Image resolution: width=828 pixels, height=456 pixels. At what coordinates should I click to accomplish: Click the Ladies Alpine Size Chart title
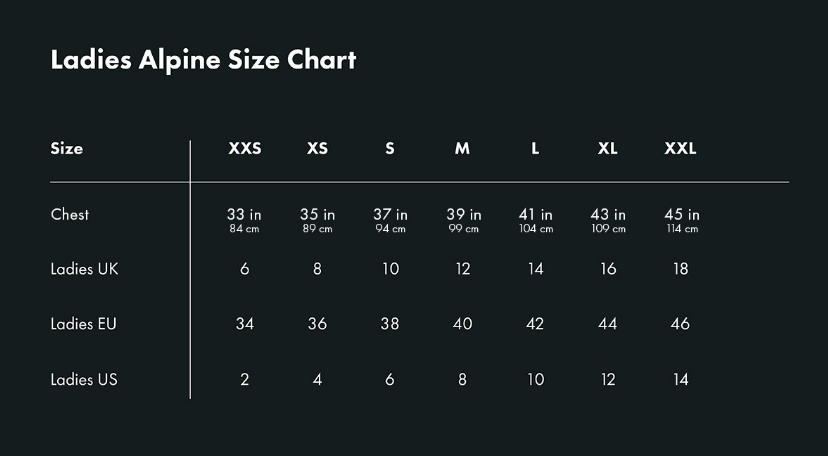[x=203, y=60]
